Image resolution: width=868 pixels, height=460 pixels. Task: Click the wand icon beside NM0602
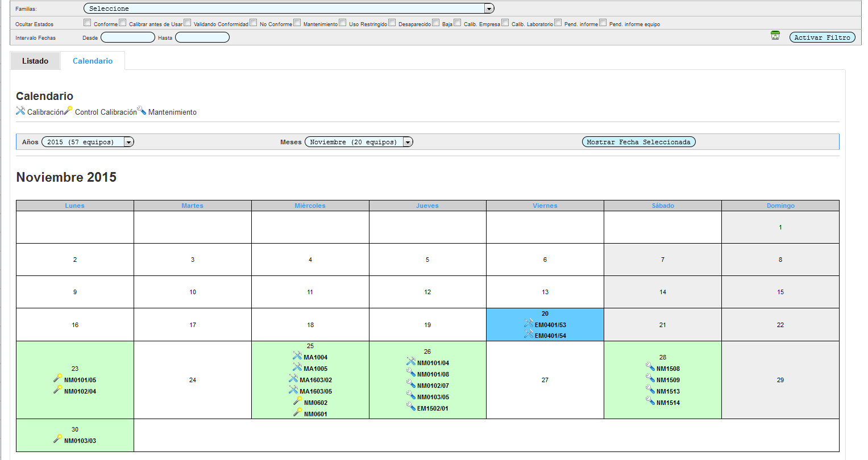(298, 402)
